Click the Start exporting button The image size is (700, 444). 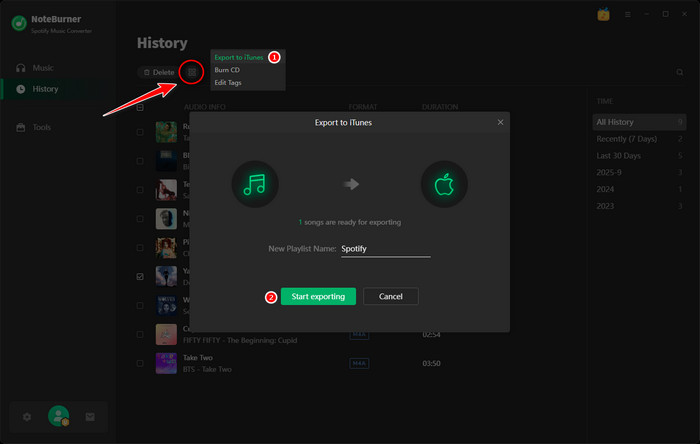[x=318, y=297]
